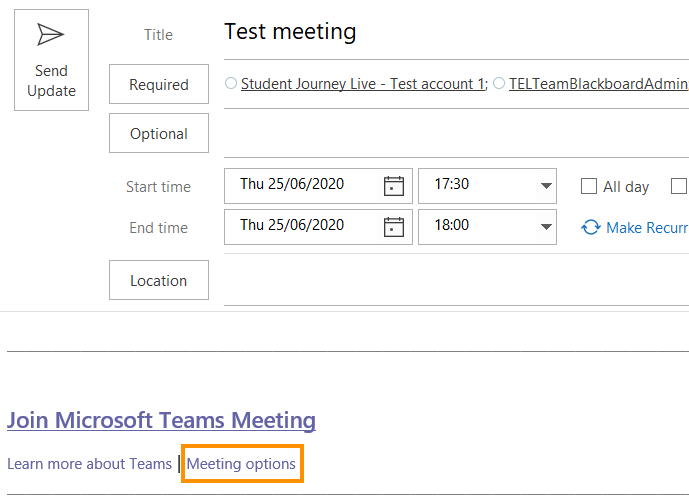Image resolution: width=689 pixels, height=504 pixels.
Task: Open Learn more about Teams link
Action: point(89,464)
